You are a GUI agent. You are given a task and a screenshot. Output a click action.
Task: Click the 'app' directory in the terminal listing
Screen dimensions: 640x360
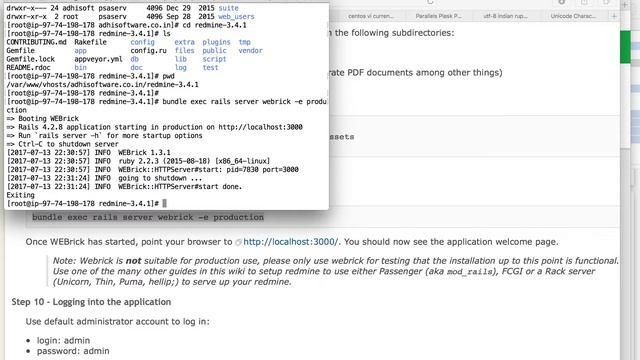click(80, 51)
